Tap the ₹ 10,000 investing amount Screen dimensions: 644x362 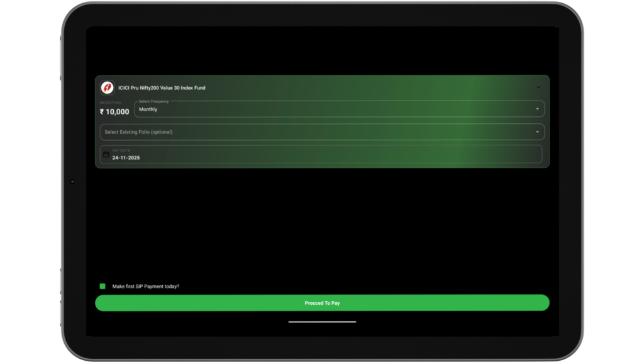click(x=114, y=112)
